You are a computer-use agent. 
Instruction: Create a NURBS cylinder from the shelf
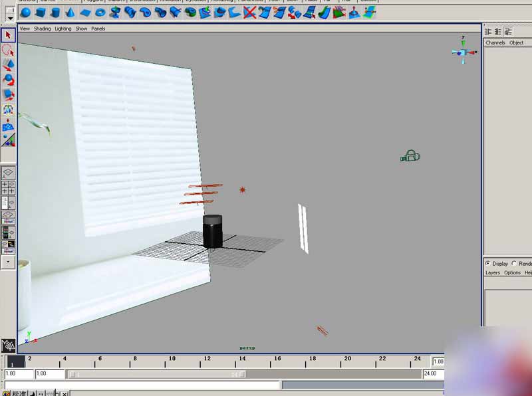click(x=55, y=13)
